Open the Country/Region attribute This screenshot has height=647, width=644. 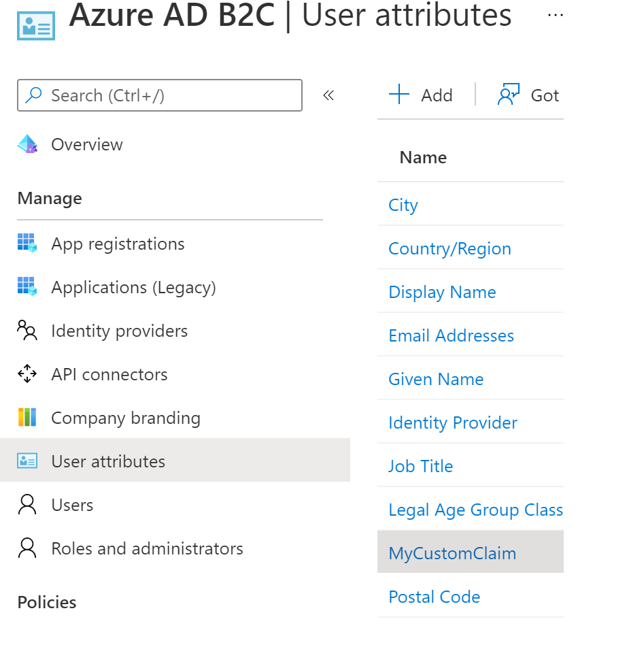[450, 248]
